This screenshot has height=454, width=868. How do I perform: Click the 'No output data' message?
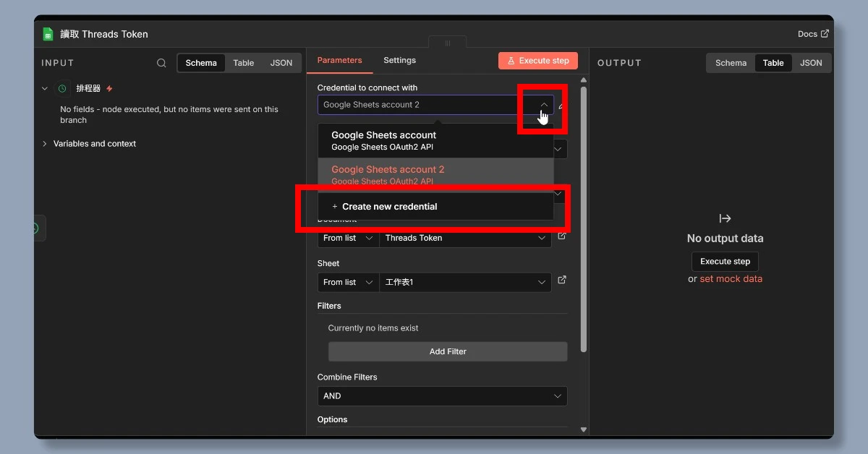725,239
